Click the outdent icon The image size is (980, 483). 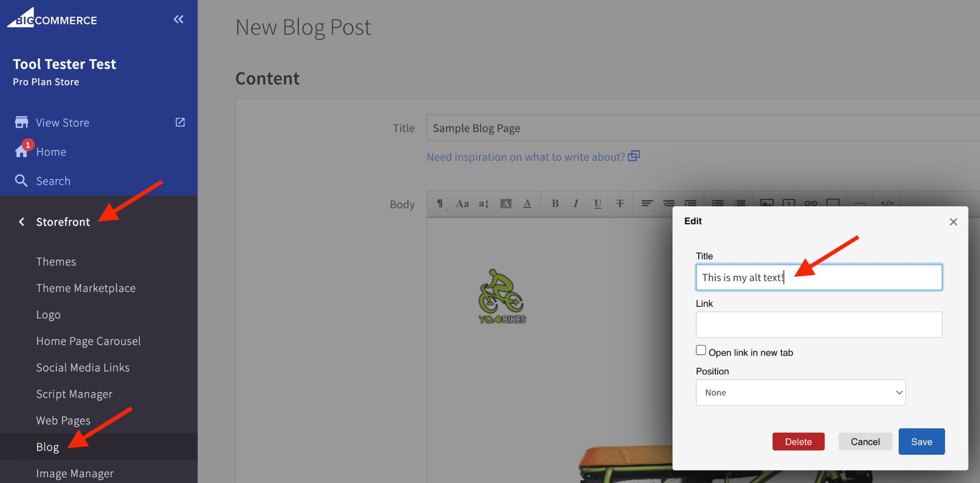point(669,204)
